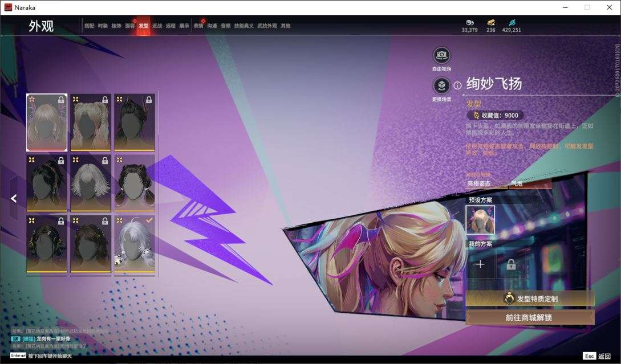Switch to the 近战 tab

(x=157, y=26)
